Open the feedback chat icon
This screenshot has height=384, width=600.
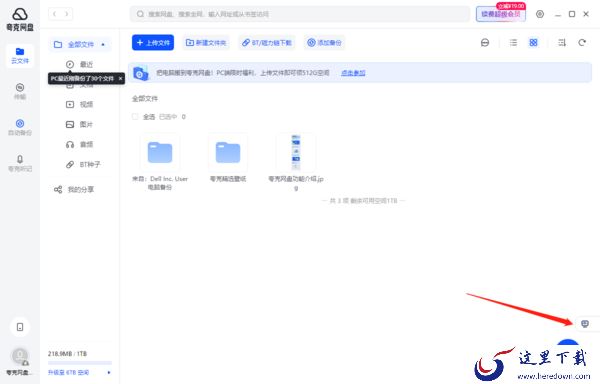585,324
